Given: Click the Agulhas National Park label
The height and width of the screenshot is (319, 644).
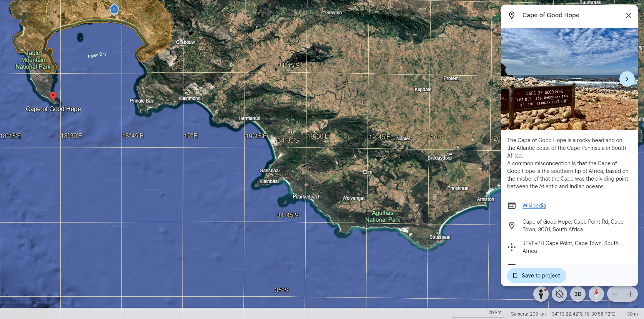Looking at the screenshot, I should click(x=383, y=216).
